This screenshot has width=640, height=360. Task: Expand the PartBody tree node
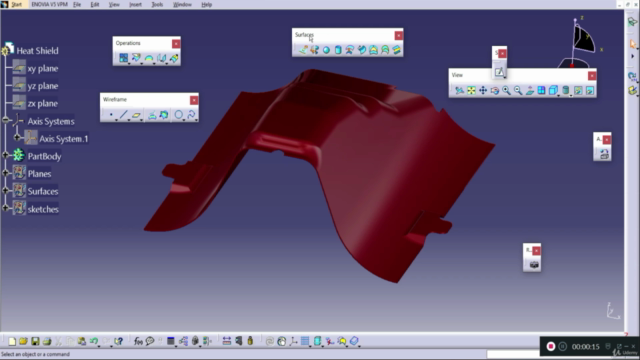coord(5,155)
